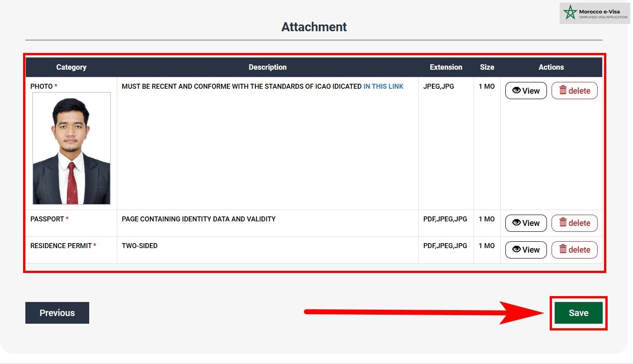Image resolution: width=633 pixels, height=364 pixels.
Task: Click the trash icon for RESIDENCE PERMIT
Action: tap(563, 249)
